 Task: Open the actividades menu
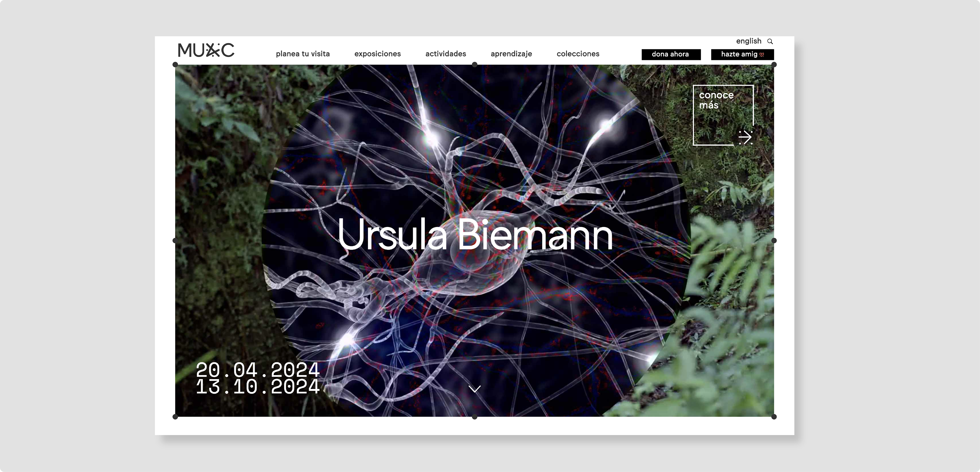point(446,54)
